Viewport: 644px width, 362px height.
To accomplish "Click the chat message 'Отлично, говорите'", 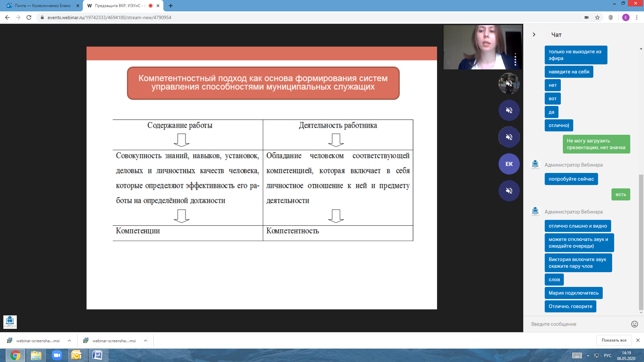I will pos(570,306).
